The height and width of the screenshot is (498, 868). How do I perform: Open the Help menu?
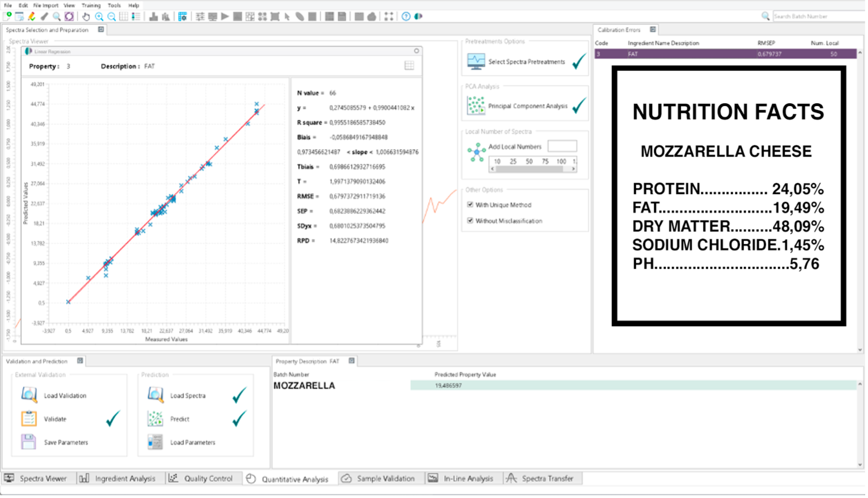134,5
